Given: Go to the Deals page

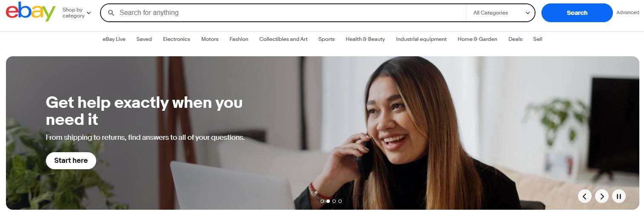Looking at the screenshot, I should (515, 39).
